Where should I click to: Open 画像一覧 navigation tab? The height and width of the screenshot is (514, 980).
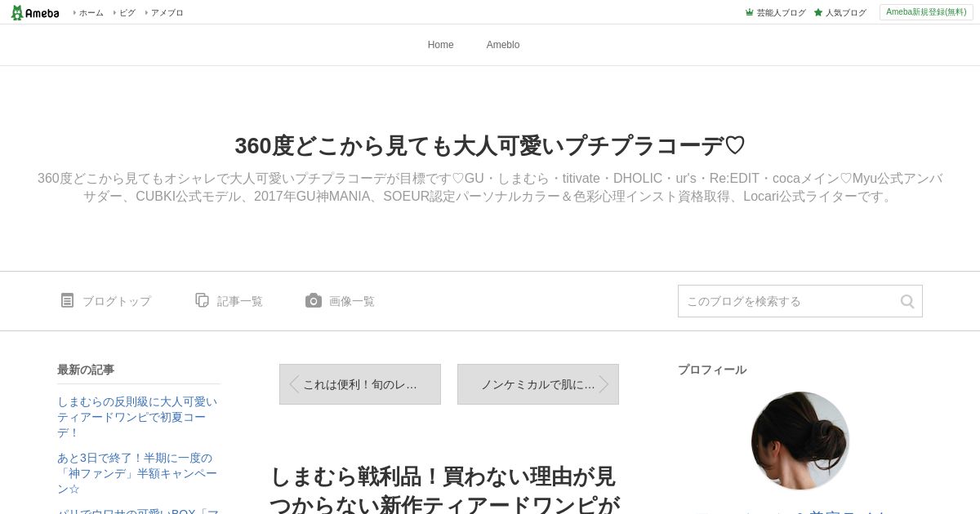341,301
